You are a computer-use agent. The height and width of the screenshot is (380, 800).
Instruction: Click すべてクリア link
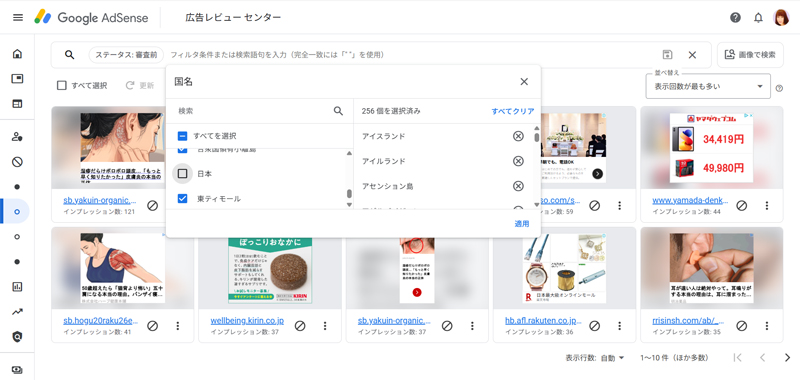pyautogui.click(x=513, y=111)
